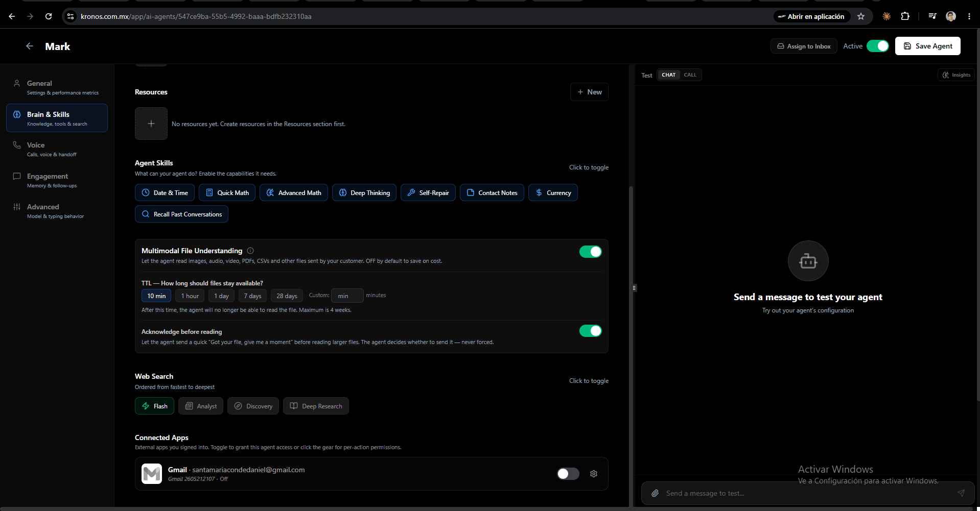Click Save Agent button

click(927, 46)
